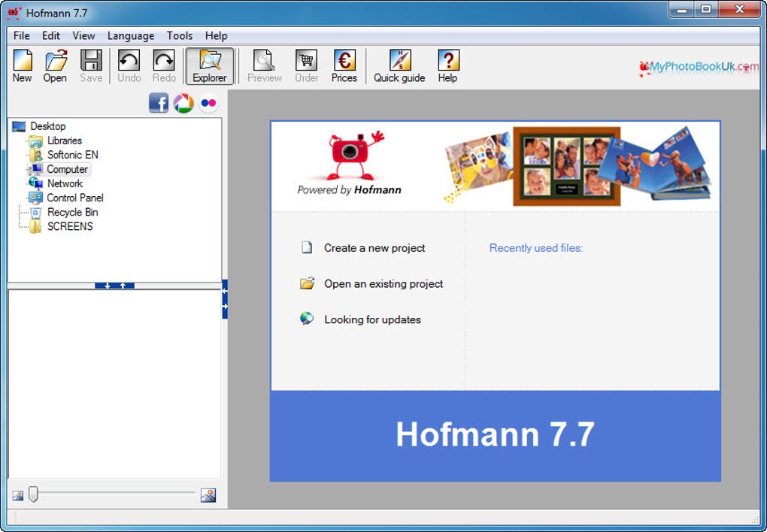Click the large thumbnail icon right of slider

coord(208,495)
